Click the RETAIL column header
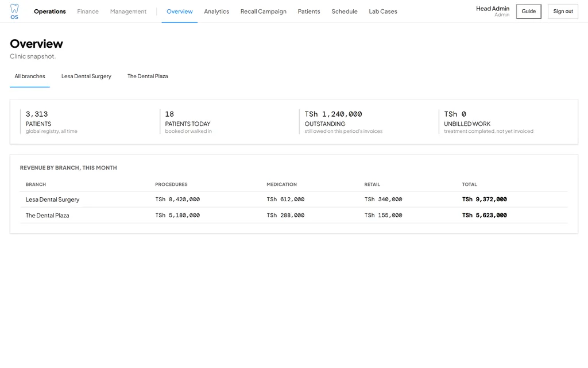588x368 pixels. click(372, 185)
